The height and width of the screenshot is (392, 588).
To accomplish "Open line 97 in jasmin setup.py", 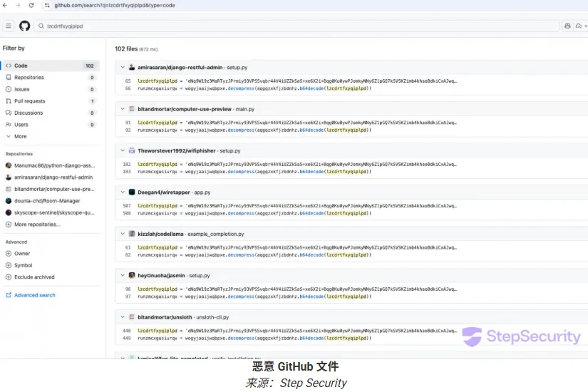I will (x=128, y=296).
